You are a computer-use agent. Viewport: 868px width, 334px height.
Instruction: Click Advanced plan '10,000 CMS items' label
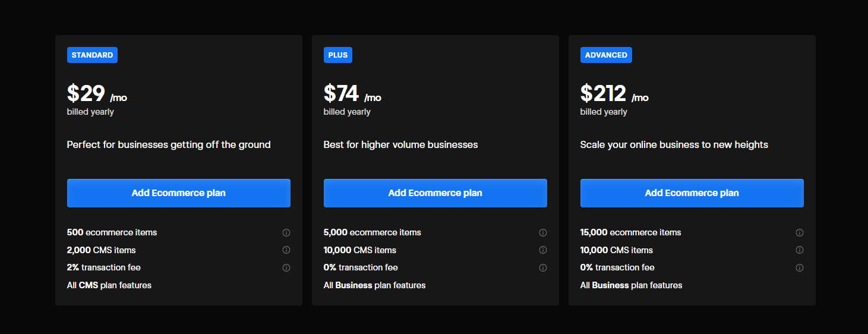point(617,250)
